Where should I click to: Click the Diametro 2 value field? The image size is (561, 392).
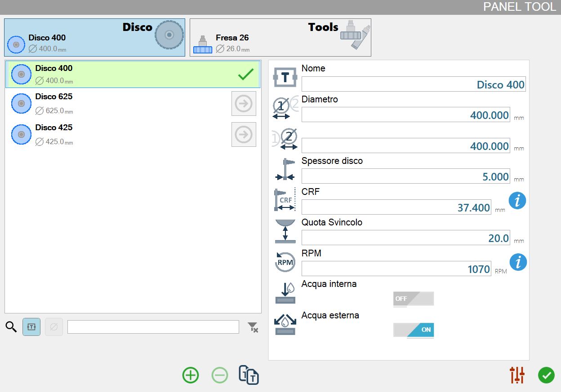(406, 145)
